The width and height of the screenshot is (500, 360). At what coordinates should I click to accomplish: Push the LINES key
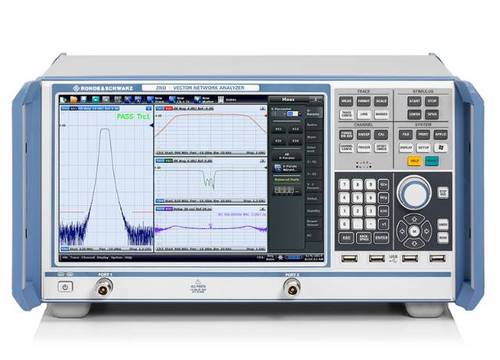pyautogui.click(x=364, y=115)
